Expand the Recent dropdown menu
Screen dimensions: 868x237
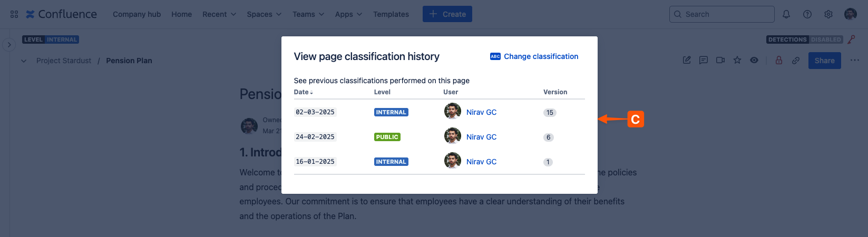click(219, 14)
